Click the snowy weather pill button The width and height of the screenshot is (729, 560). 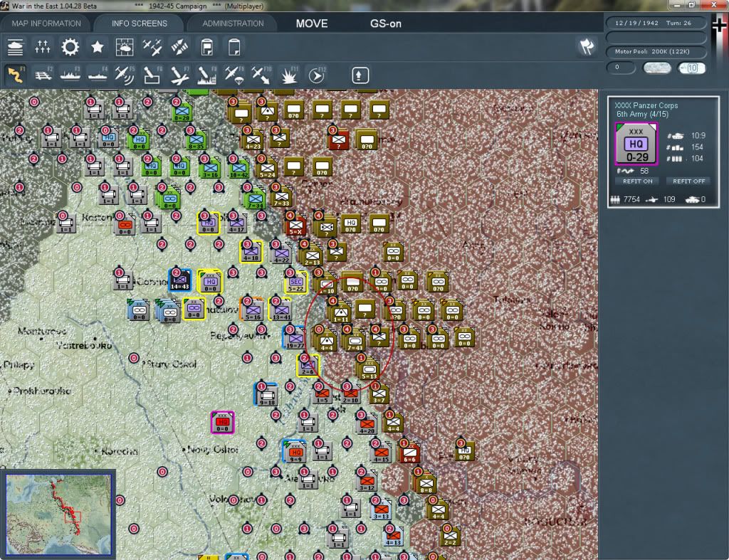coord(656,68)
